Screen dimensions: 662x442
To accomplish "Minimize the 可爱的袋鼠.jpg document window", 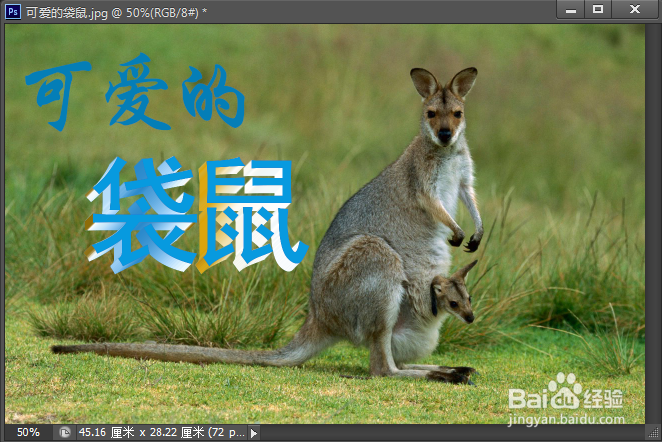I will tap(571, 10).
